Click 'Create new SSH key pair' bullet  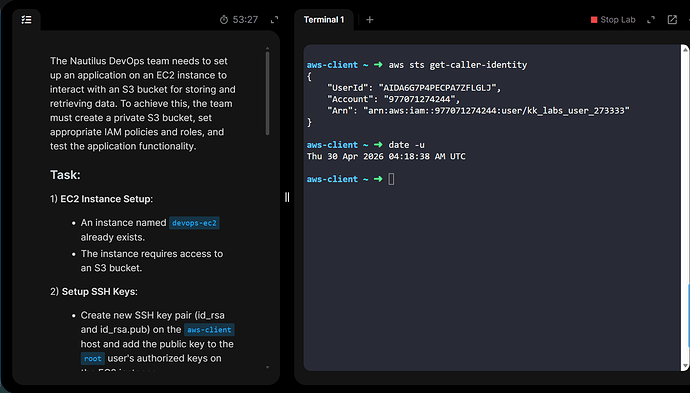158,343
